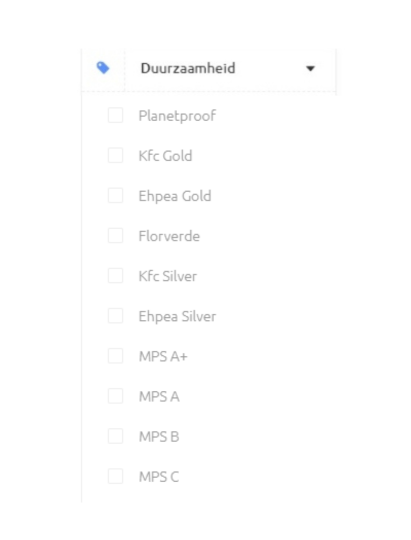Pick the Kfc Gold label
This screenshot has width=411, height=540.
click(165, 156)
